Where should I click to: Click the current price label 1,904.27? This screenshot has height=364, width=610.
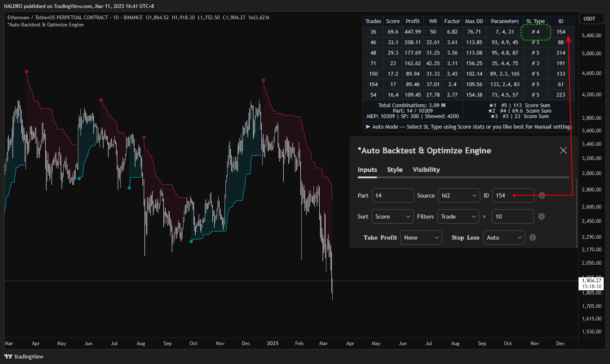tap(592, 281)
